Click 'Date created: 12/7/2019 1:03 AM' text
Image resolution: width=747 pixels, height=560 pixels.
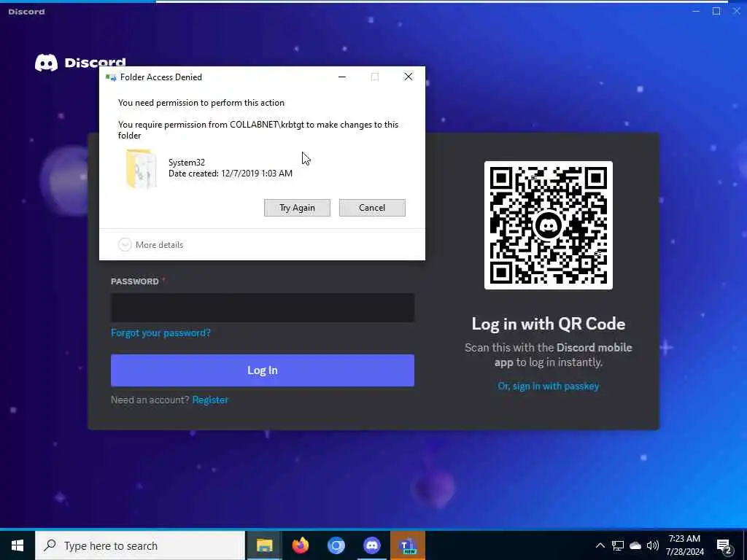click(x=231, y=174)
